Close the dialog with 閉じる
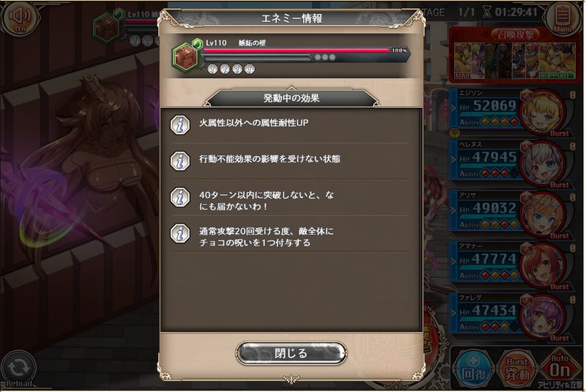This screenshot has height=392, width=586. coord(291,352)
